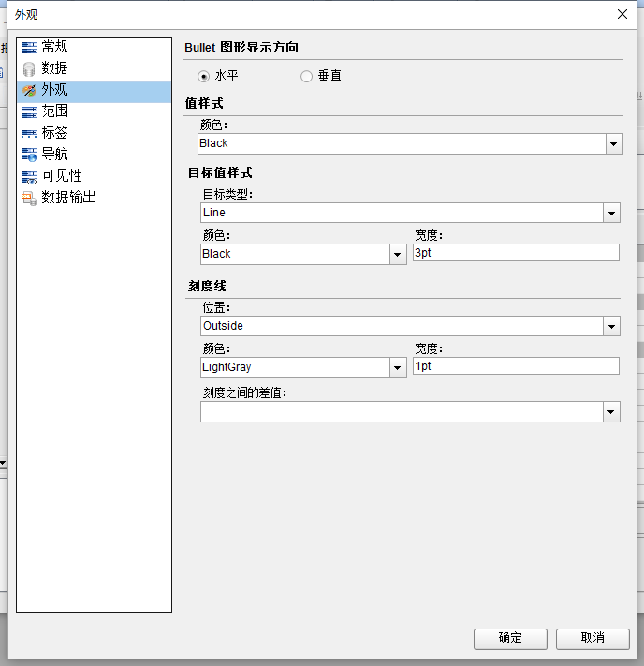
Task: Click the 数据输出 icon in sidebar
Action: [x=29, y=199]
